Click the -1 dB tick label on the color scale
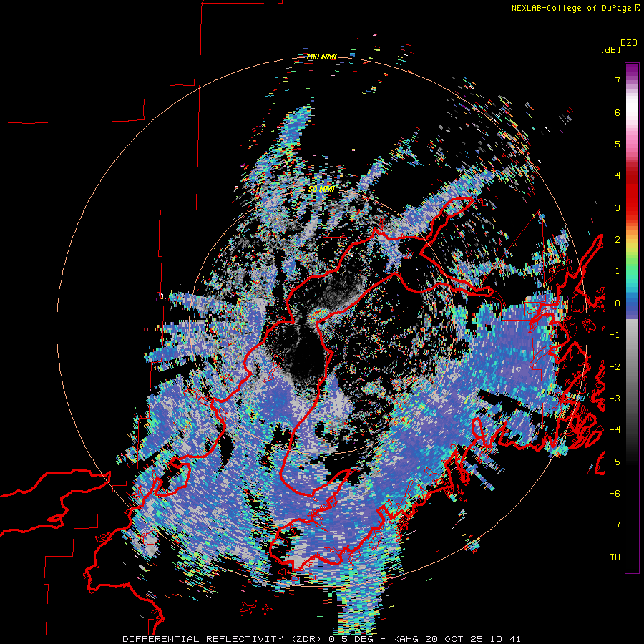Image resolution: width=644 pixels, height=644 pixels. click(615, 335)
